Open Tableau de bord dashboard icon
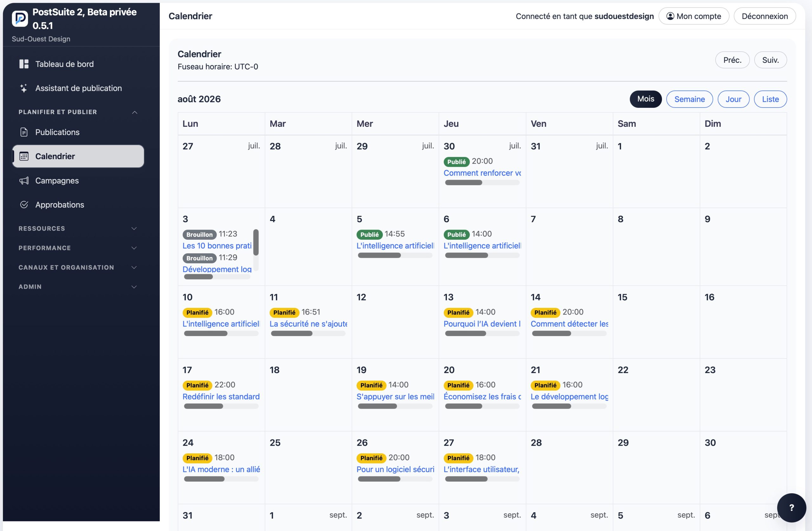This screenshot has width=812, height=531. tap(24, 64)
